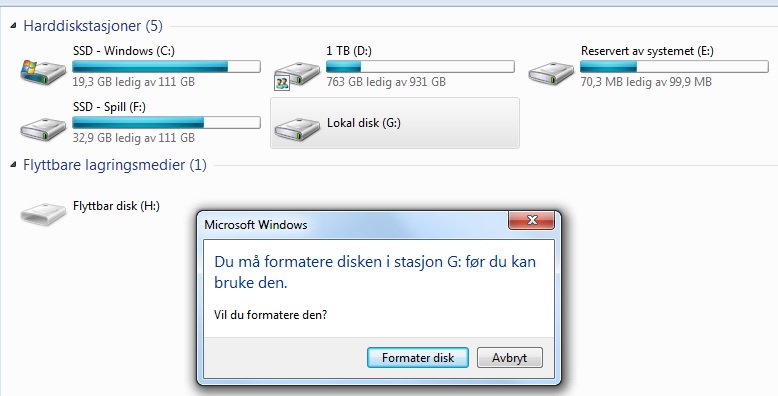This screenshot has height=396, width=778.
Task: Click the Reservert av systemet (E:) drive icon
Action: 551,73
